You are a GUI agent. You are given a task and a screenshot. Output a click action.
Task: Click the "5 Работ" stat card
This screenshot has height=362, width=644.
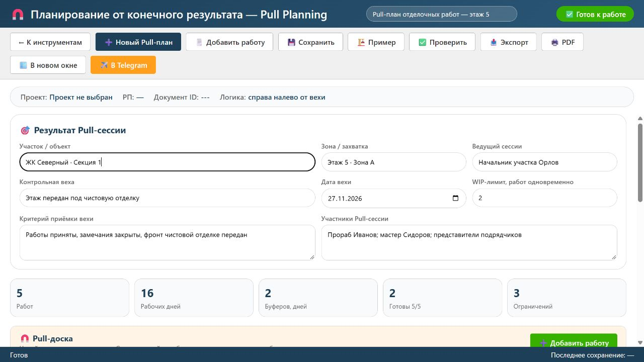point(69,298)
